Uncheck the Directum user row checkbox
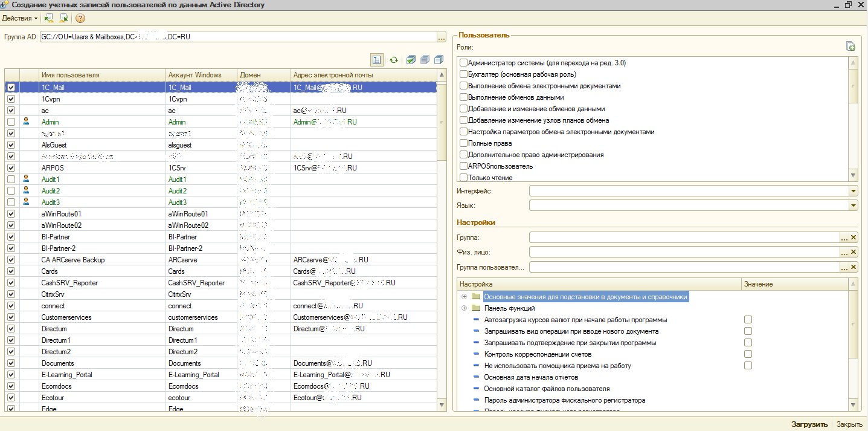This screenshot has height=431, width=868. click(x=11, y=329)
